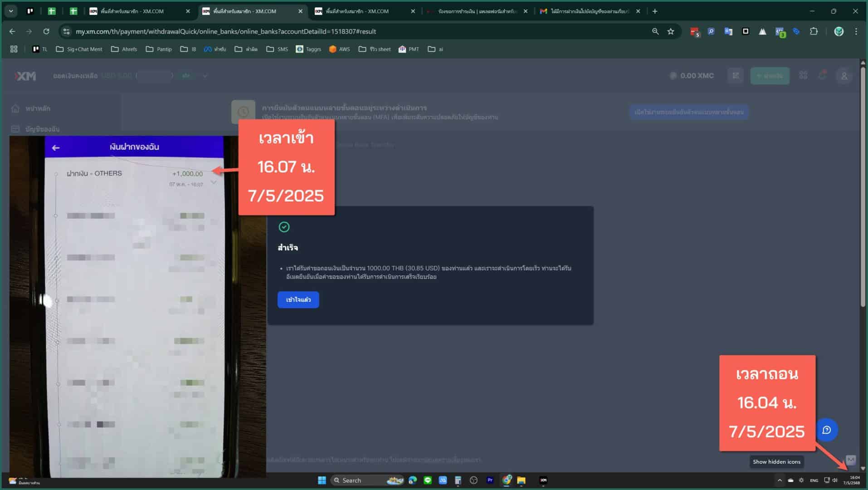
Task: Open the XM app on the taskbar
Action: tap(543, 480)
